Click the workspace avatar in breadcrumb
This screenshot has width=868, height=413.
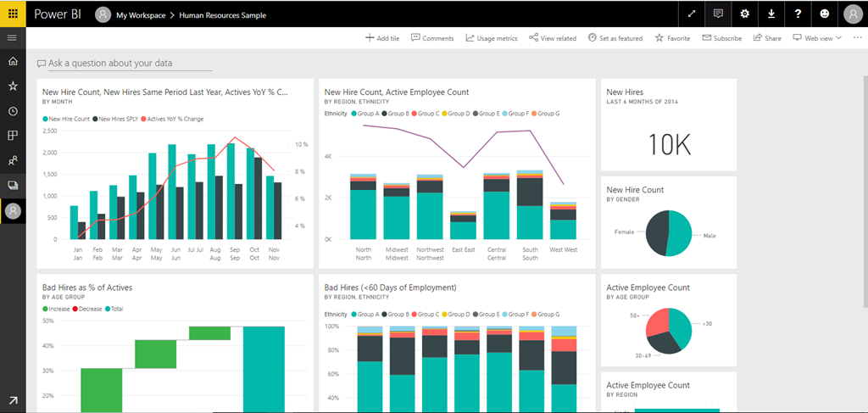point(103,15)
